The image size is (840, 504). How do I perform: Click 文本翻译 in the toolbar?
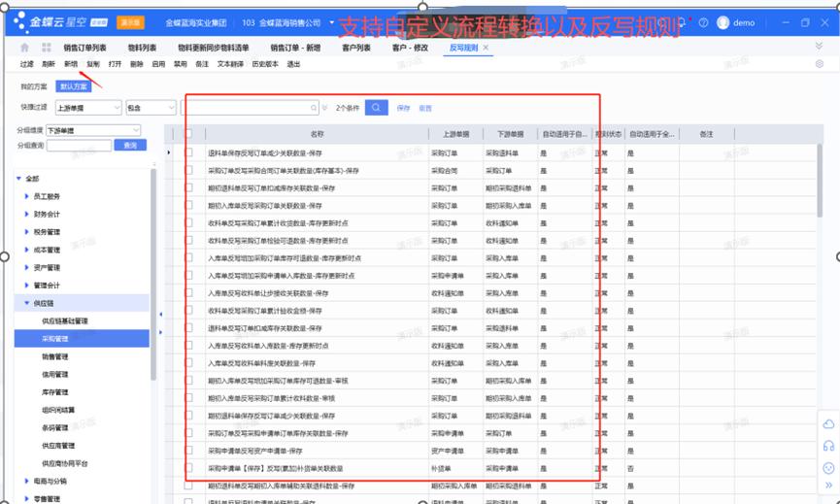tap(230, 64)
